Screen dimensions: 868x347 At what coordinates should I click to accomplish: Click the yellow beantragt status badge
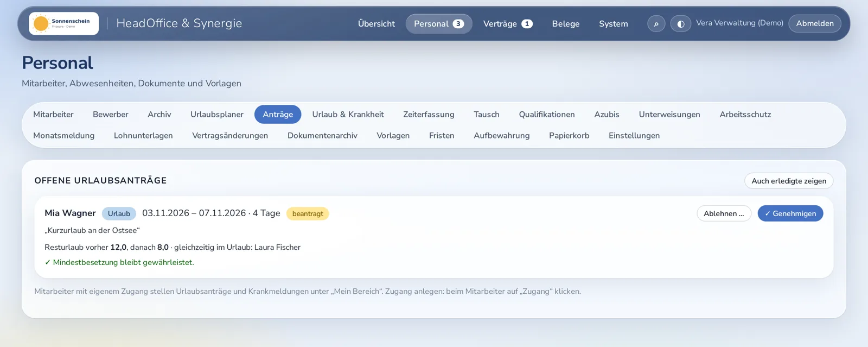(308, 213)
